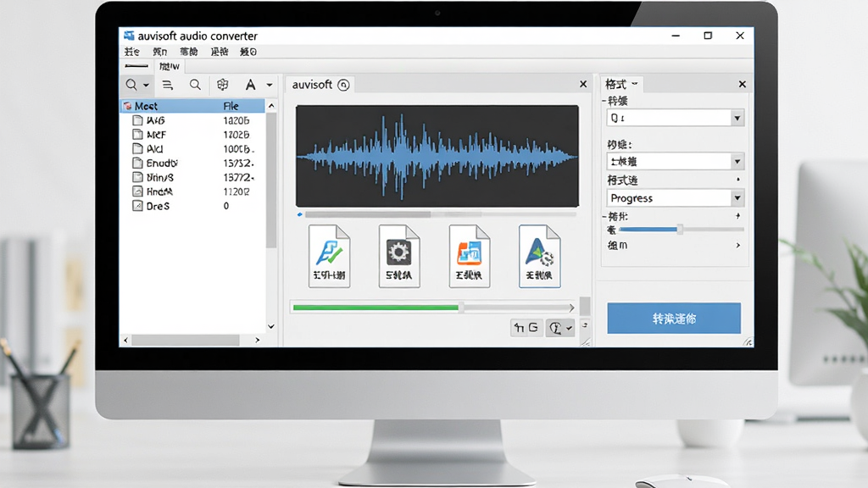Click the flower-shaped settings icon in toolbar
Screen dimensions: 868x488
tap(223, 85)
